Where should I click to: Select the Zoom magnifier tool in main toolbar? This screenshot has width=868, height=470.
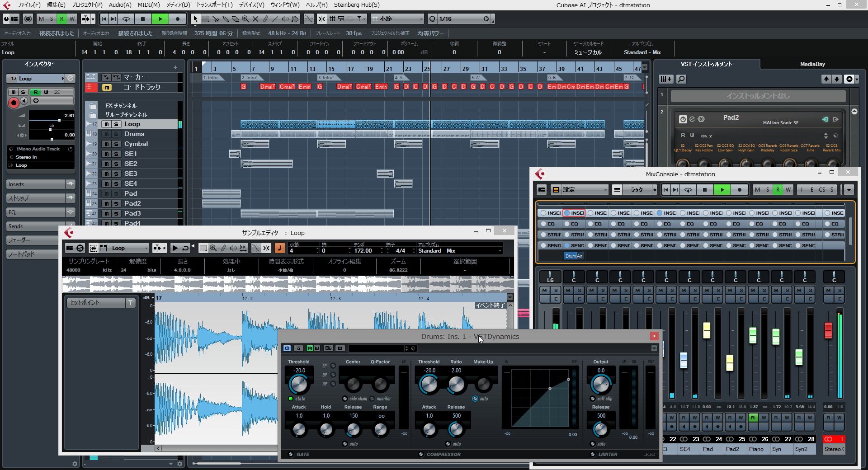[x=245, y=19]
